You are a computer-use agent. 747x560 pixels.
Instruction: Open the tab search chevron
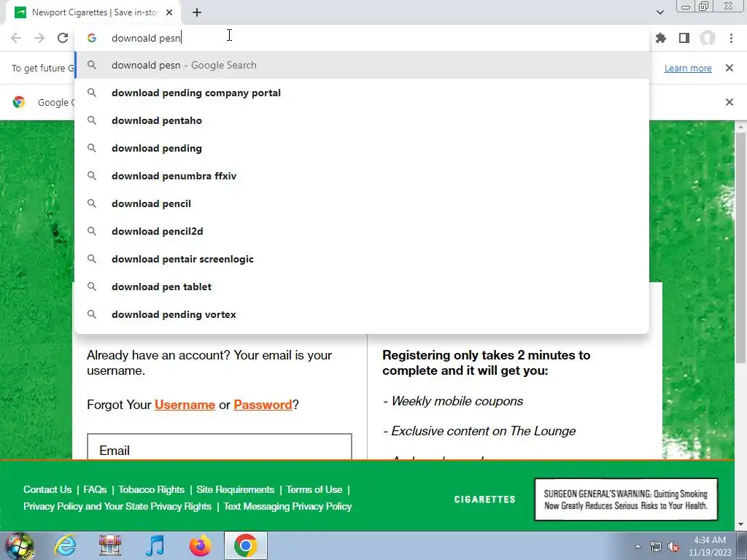click(659, 12)
